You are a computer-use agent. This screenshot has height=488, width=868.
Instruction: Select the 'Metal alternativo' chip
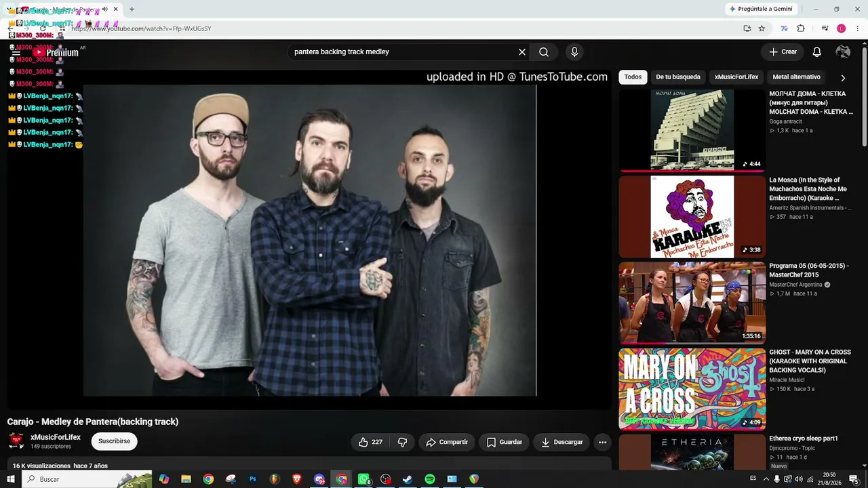tap(796, 77)
